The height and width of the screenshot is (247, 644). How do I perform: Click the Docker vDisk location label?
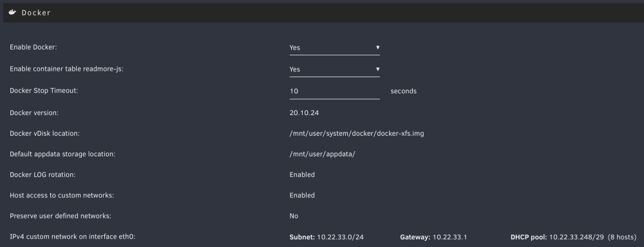(44, 133)
